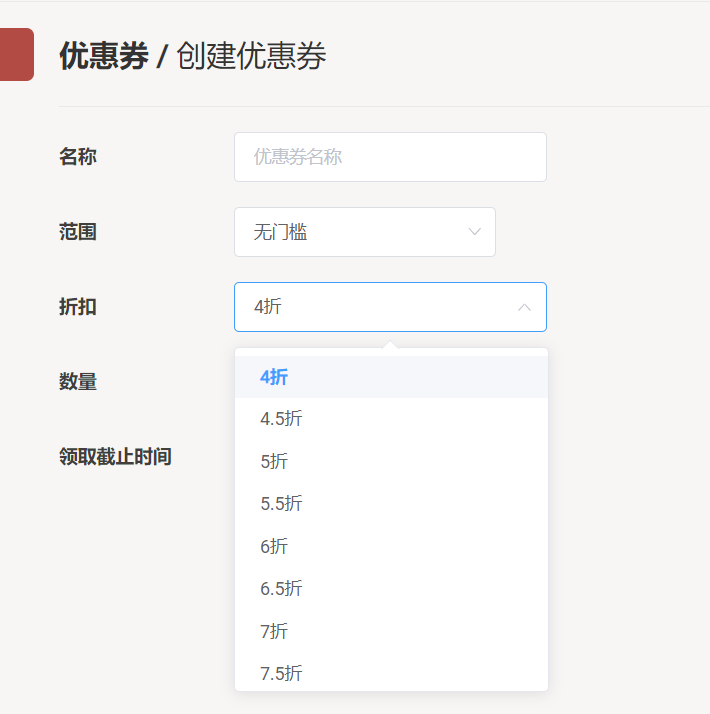Viewport: 710px width, 714px height.
Task: Select 5折 in the dropdown list
Action: tap(274, 462)
